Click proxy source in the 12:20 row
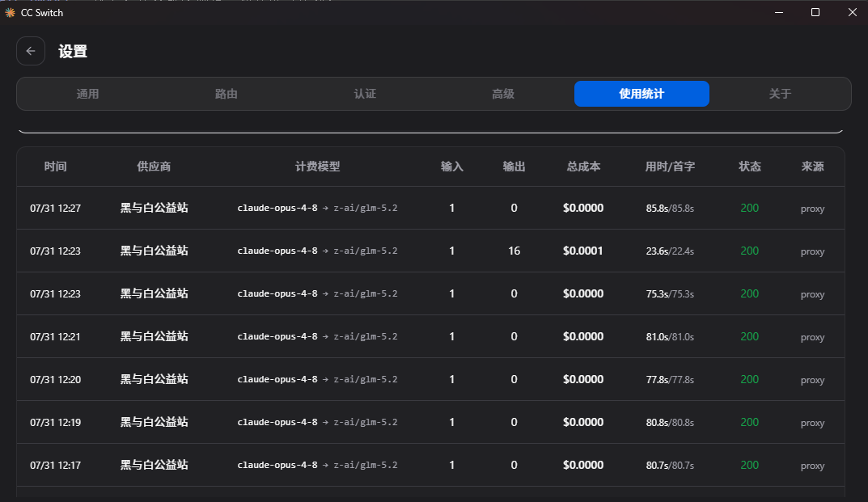Viewport: 868px width, 502px height. (x=813, y=380)
